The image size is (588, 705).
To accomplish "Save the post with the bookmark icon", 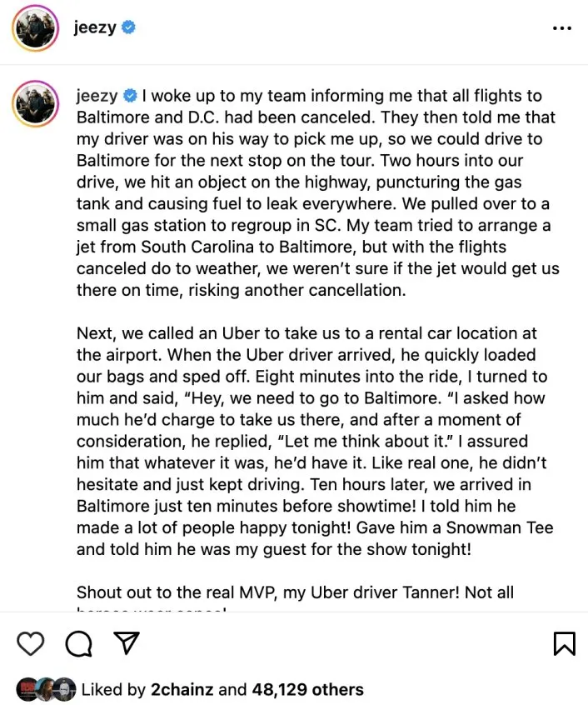I will click(564, 643).
